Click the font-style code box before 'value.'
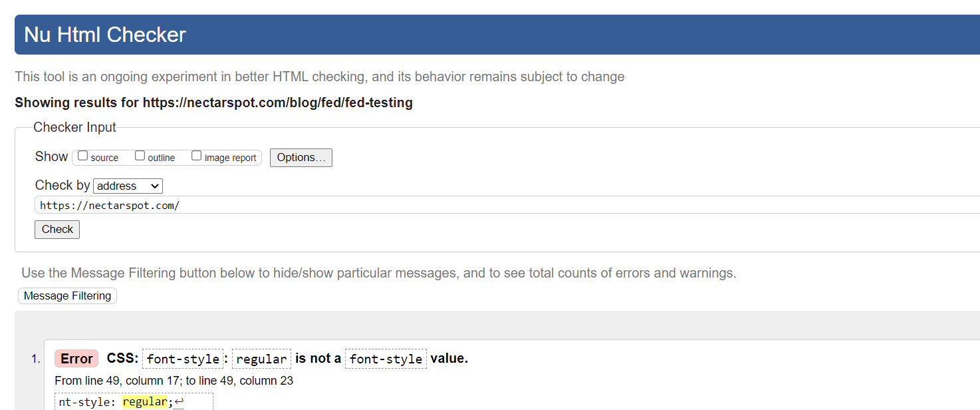Viewport: 980px width, 410px height. tap(386, 359)
